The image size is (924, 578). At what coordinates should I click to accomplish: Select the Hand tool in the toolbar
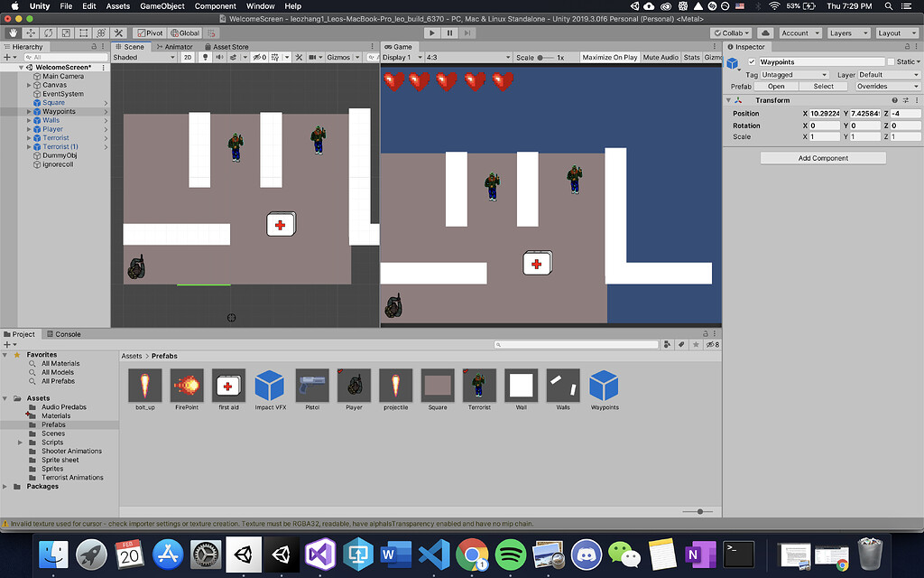pos(13,33)
